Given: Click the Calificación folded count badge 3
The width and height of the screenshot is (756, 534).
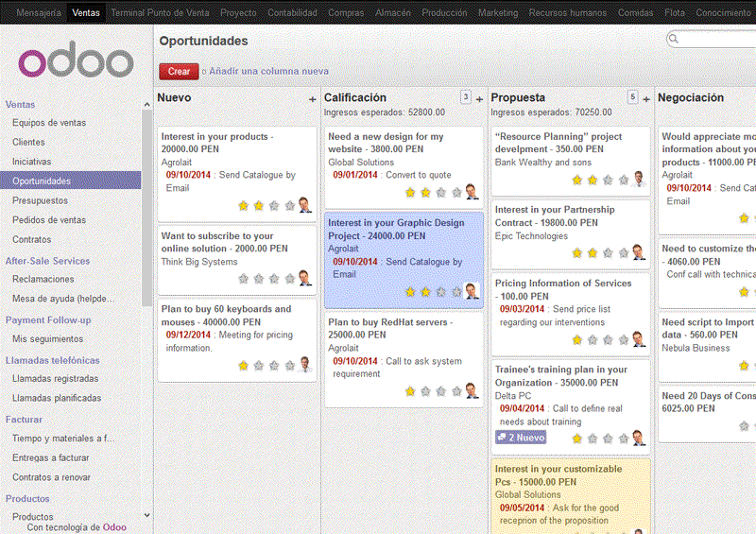Looking at the screenshot, I should [x=465, y=97].
